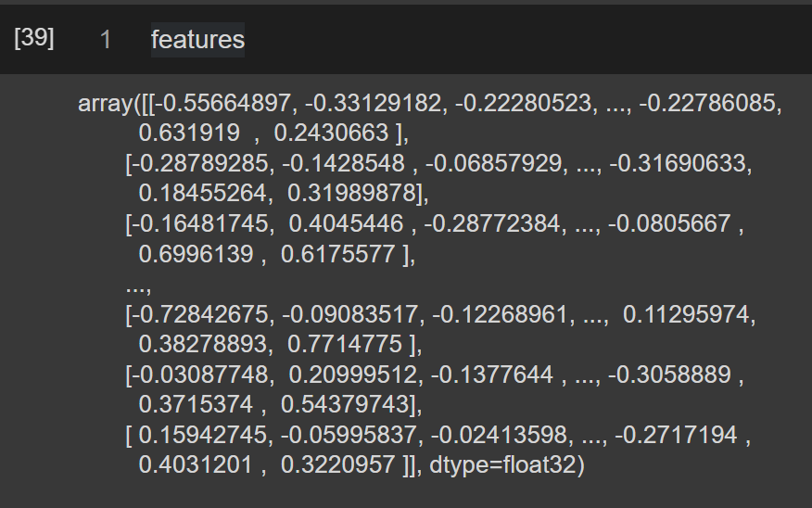
Task: Click the value -0.22786085 in the first row
Action: tap(707, 103)
